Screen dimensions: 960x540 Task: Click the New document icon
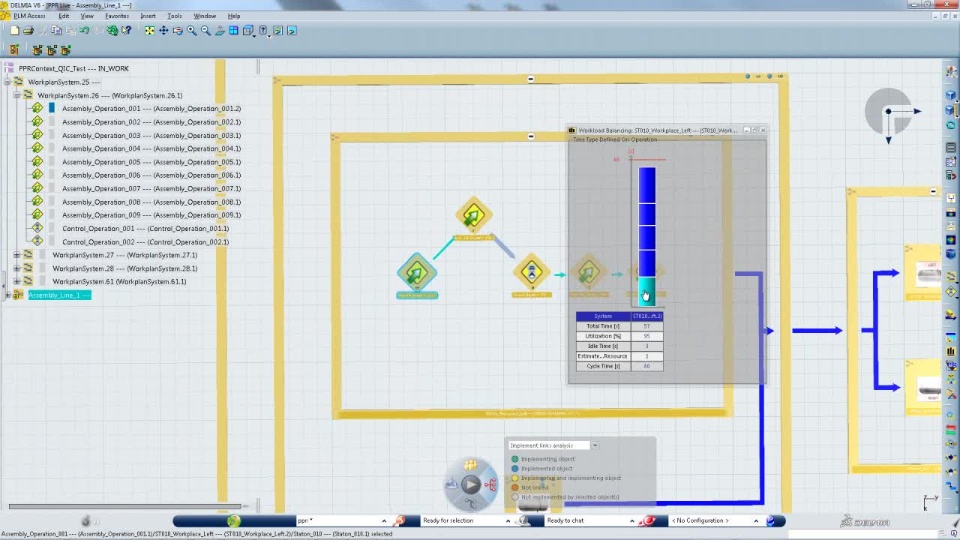[14, 30]
